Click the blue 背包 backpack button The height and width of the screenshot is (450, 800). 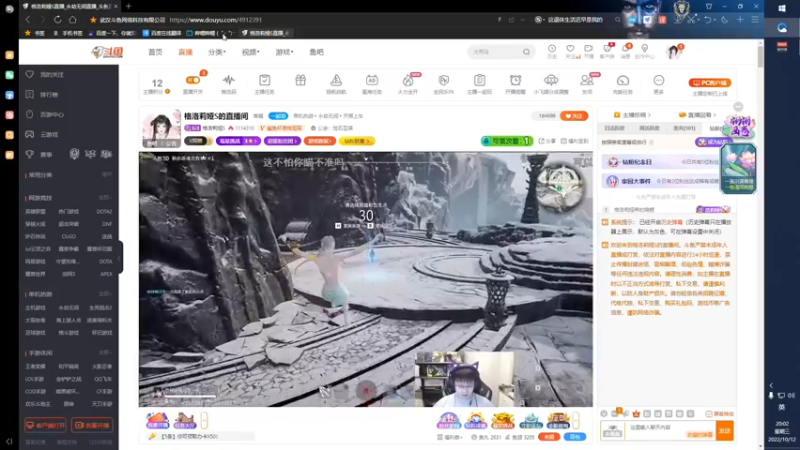575,437
